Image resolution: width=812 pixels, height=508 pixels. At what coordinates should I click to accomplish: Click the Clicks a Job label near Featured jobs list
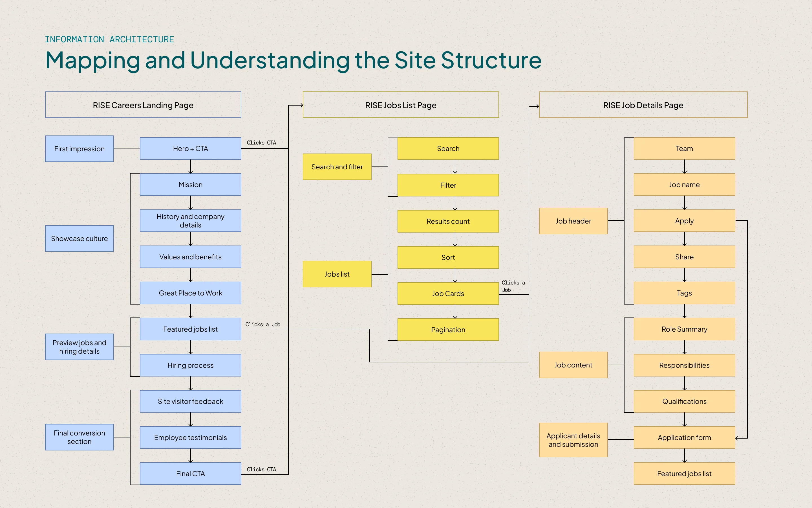point(263,324)
